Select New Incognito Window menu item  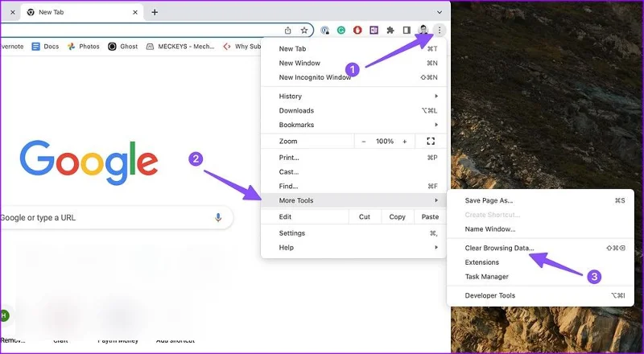pyautogui.click(x=353, y=77)
